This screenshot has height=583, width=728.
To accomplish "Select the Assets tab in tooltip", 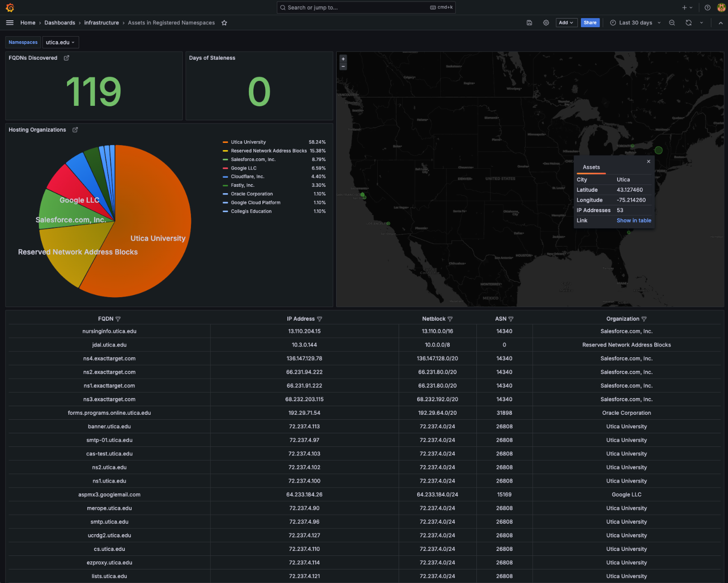I will pos(591,167).
